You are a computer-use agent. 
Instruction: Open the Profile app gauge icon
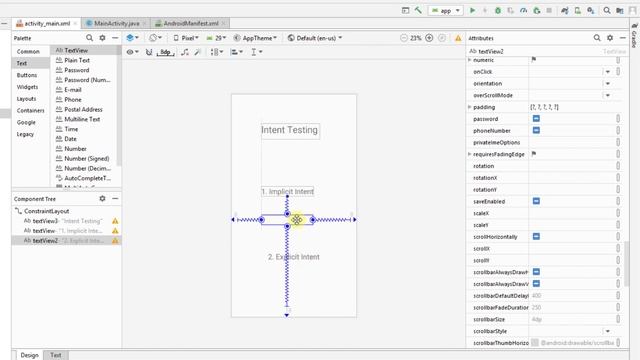(x=524, y=11)
